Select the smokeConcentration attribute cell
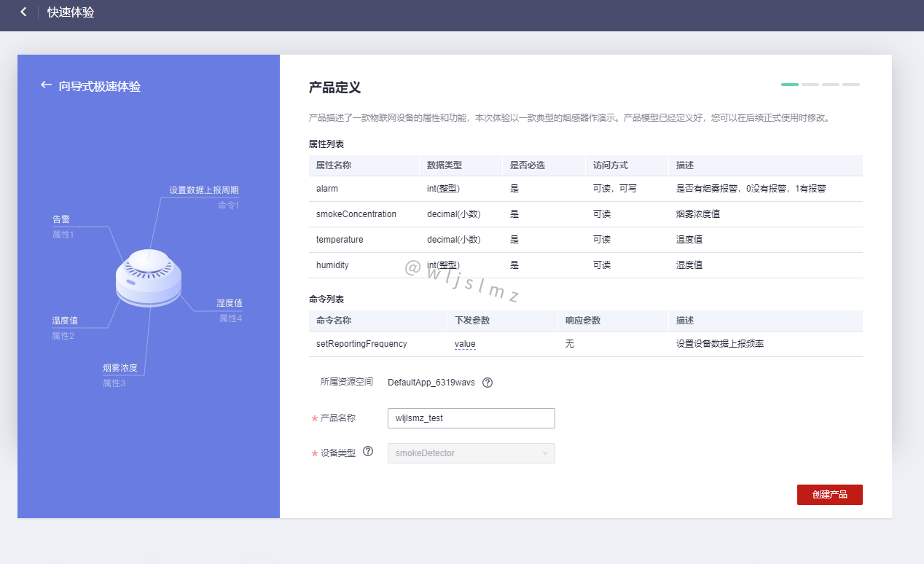Viewport: 924px width, 564px height. tap(356, 214)
